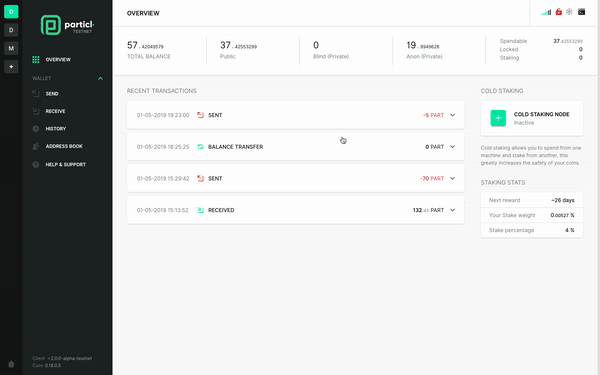This screenshot has height=375, width=600.
Task: Click the green received icon
Action: click(200, 210)
